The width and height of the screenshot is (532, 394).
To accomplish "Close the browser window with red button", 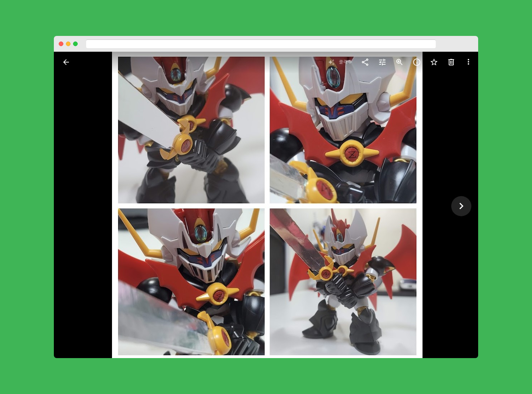I will click(x=61, y=44).
